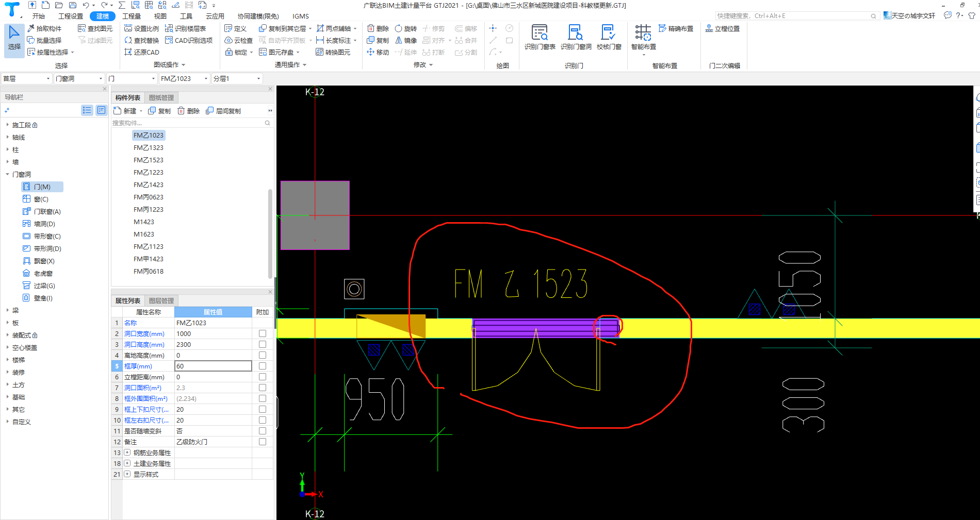Tick the 附加 checkbox for 洞口面积(m²)
This screenshot has height=520, width=980.
[263, 388]
